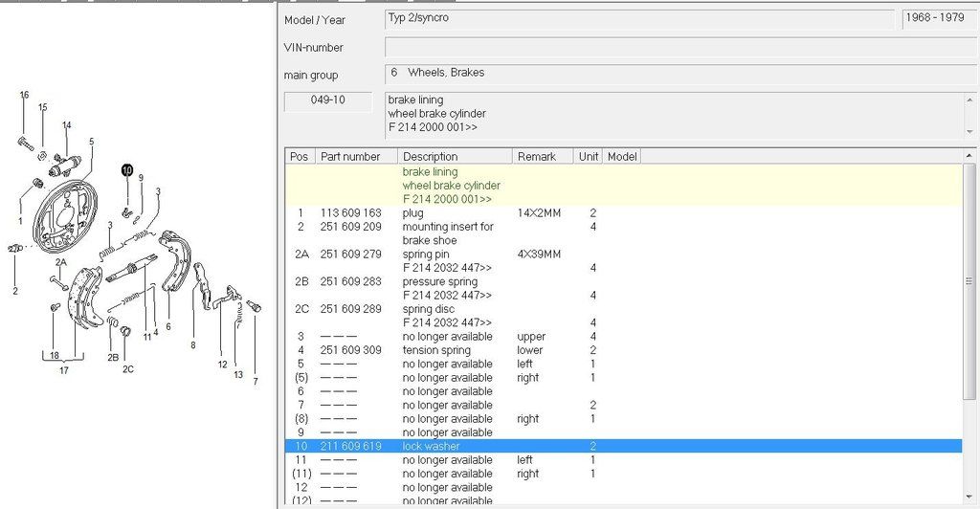Screen dimensions: 980x509
Task: Click callout 13 in the brake diagram
Action: (x=238, y=375)
